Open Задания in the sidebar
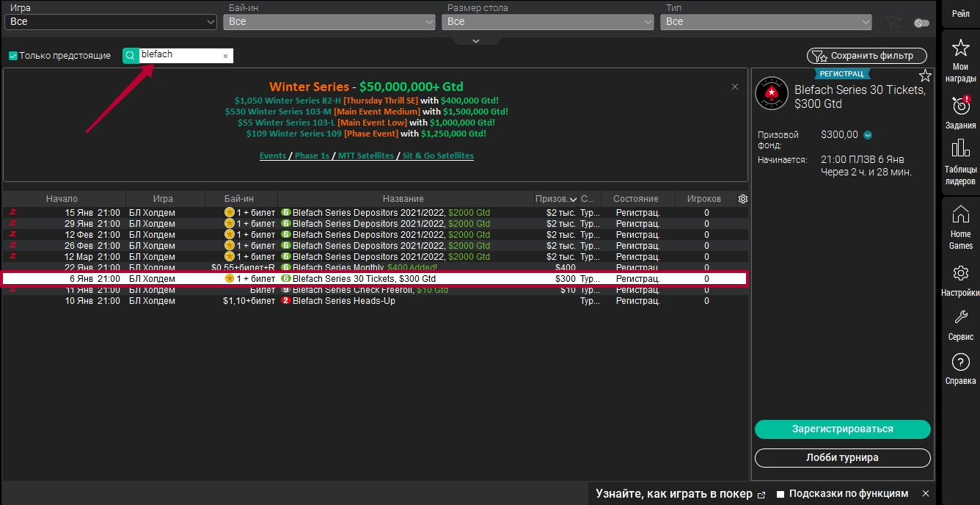The image size is (980, 505). [x=960, y=113]
